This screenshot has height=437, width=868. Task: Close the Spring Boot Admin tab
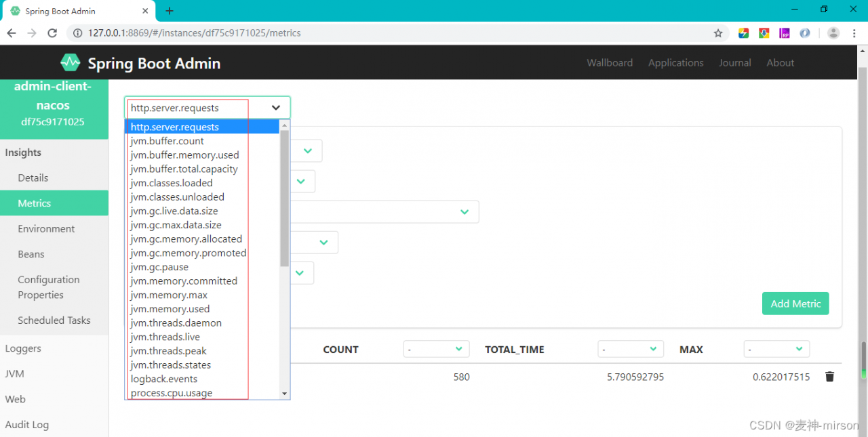coord(146,11)
